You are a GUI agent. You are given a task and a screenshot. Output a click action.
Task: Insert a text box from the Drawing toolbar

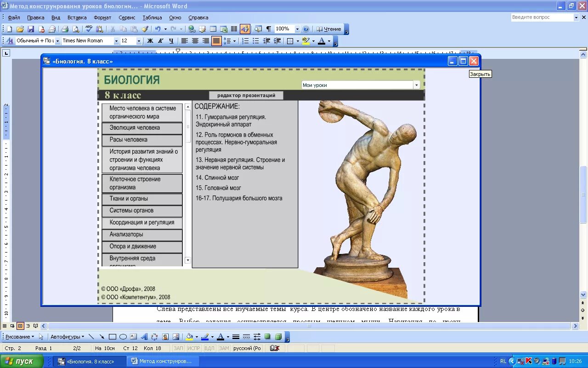133,337
